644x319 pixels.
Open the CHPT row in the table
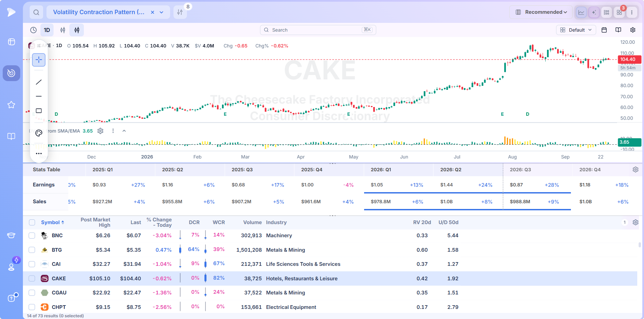coord(330,307)
